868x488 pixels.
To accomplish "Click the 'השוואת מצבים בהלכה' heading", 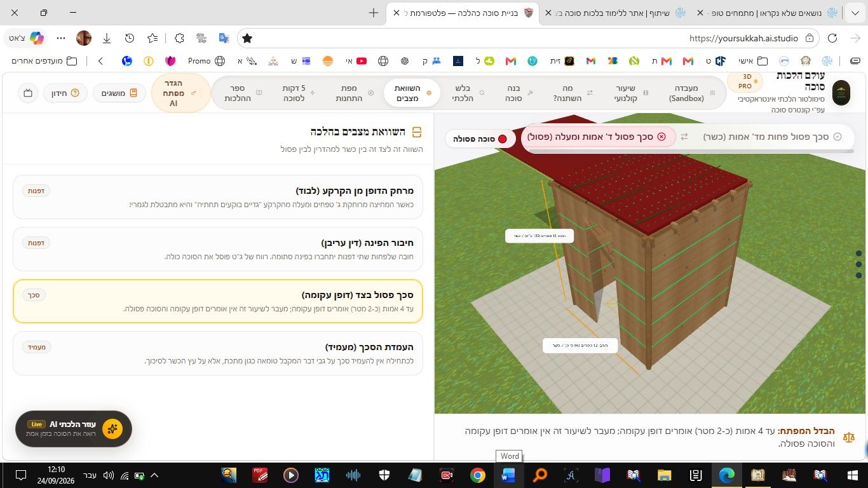I will (358, 132).
